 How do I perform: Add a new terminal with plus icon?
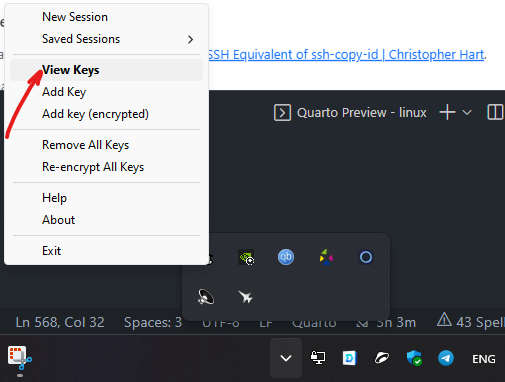pyautogui.click(x=447, y=112)
